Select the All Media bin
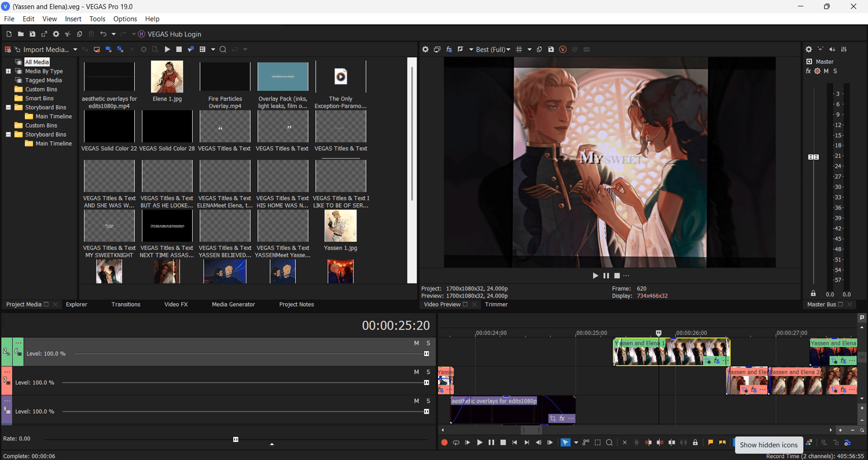The width and height of the screenshot is (868, 460). [37, 62]
